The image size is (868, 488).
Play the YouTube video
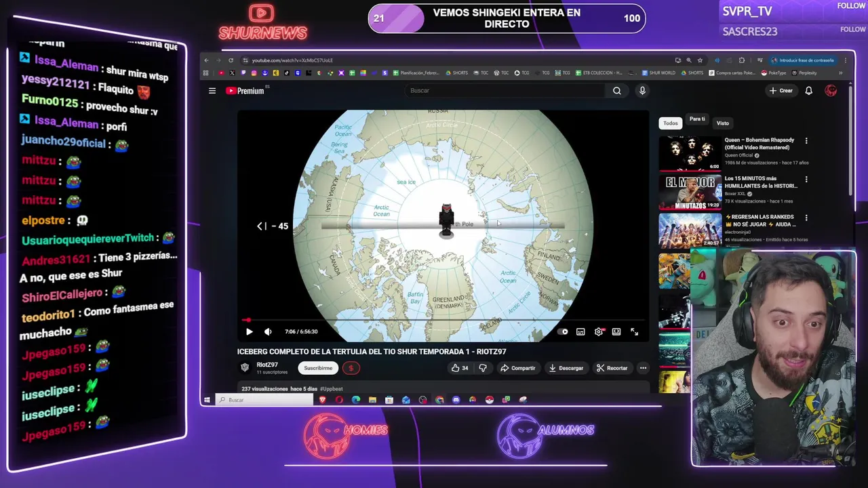pos(249,331)
